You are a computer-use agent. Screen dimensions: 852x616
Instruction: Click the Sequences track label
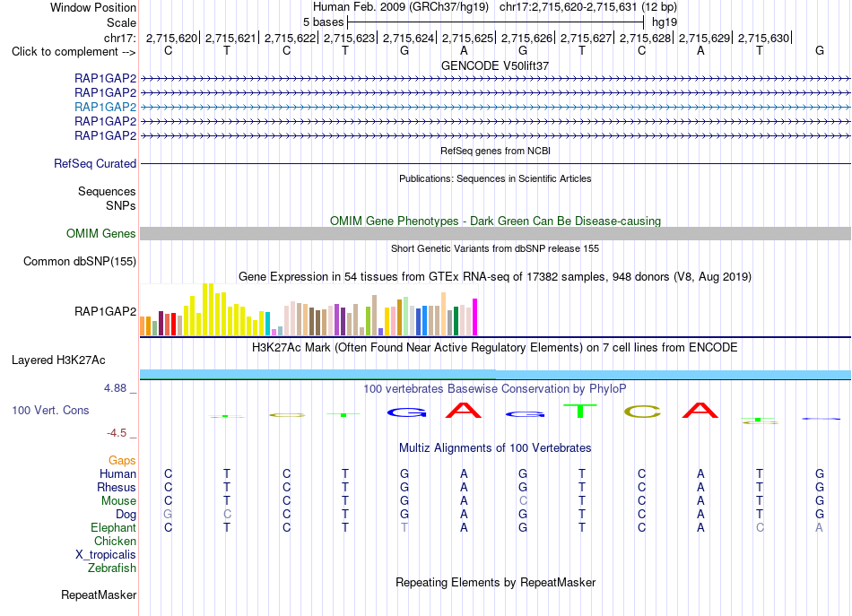[x=107, y=191]
